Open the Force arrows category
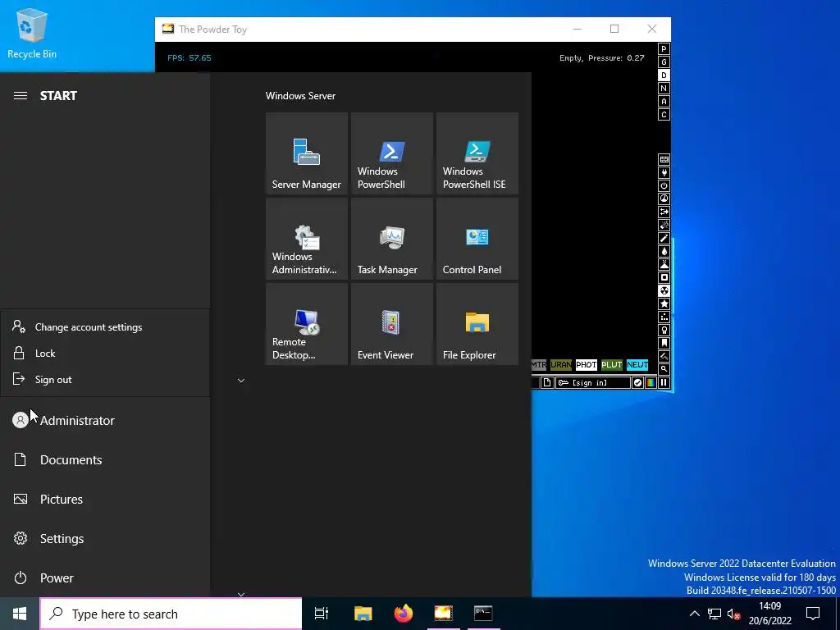 click(x=664, y=212)
